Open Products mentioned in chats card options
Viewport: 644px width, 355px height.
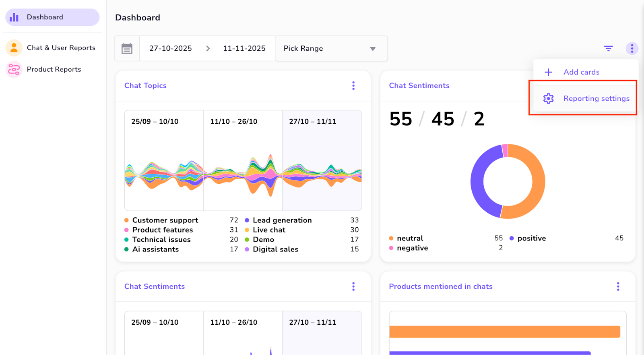(x=618, y=286)
